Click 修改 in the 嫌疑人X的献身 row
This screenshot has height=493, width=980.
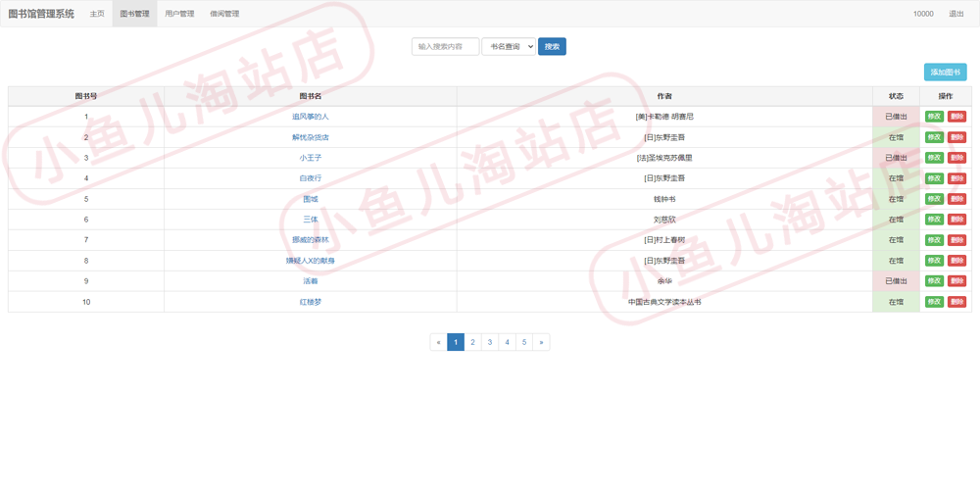pyautogui.click(x=934, y=261)
